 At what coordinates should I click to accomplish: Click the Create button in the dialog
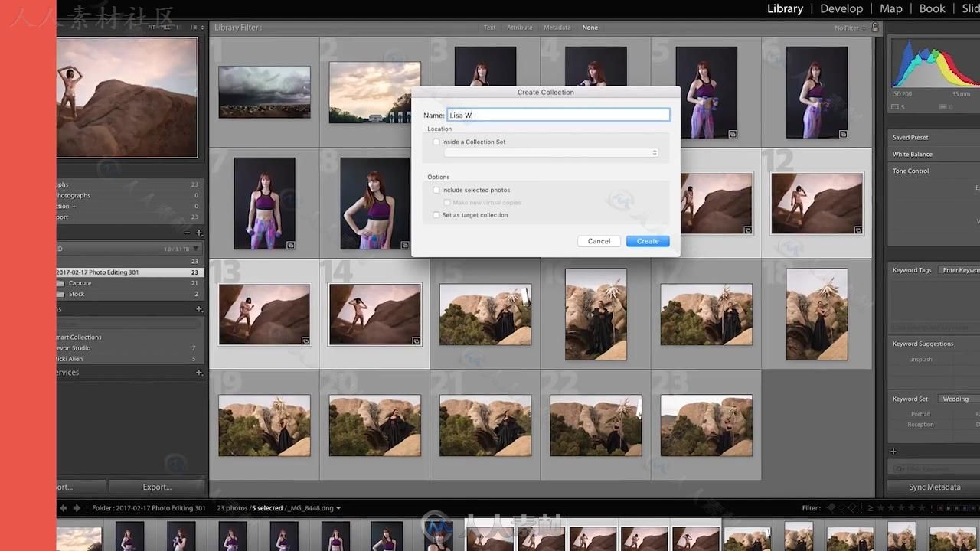(648, 241)
